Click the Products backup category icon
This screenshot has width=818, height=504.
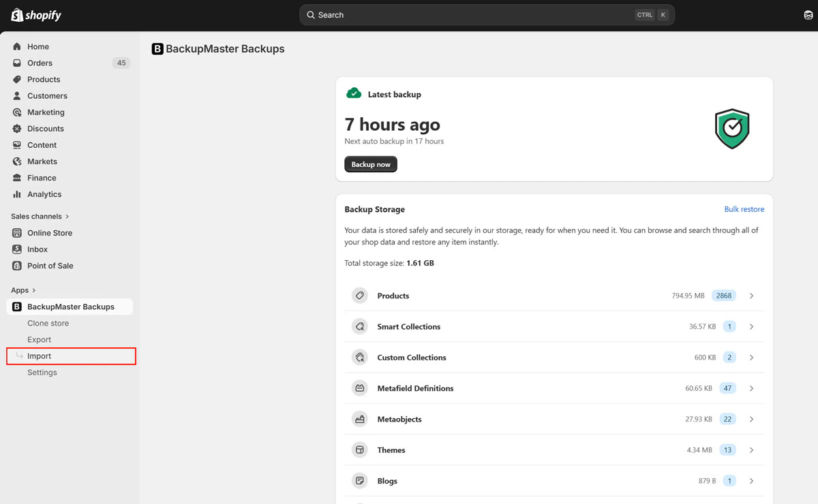pos(359,296)
